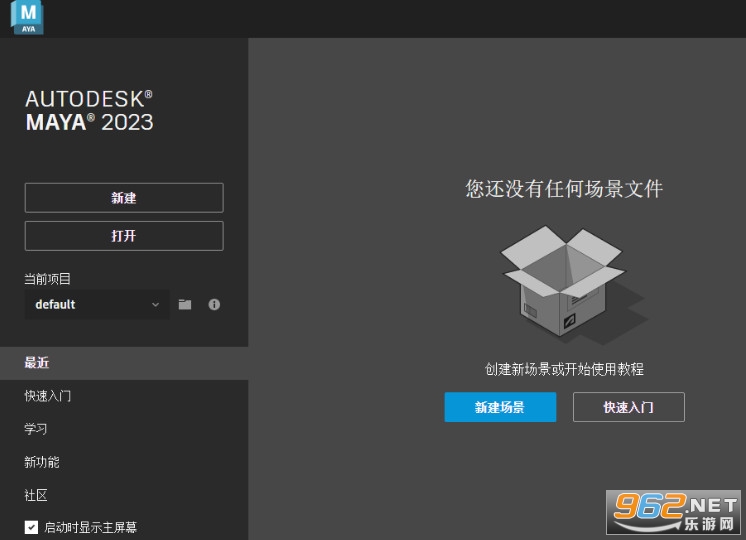The height and width of the screenshot is (540, 746).
Task: Open the set project folder icon
Action: pos(185,304)
